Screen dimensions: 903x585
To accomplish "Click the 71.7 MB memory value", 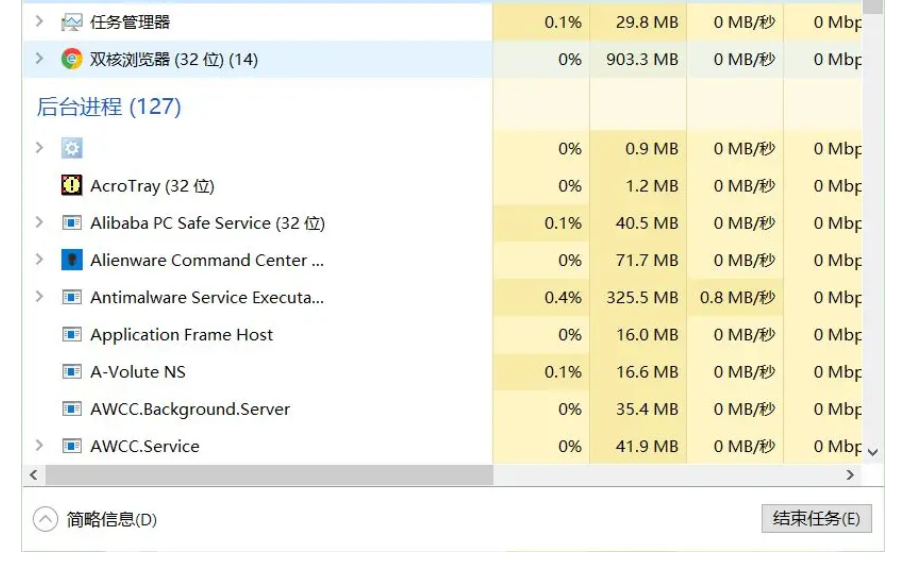I will (647, 260).
